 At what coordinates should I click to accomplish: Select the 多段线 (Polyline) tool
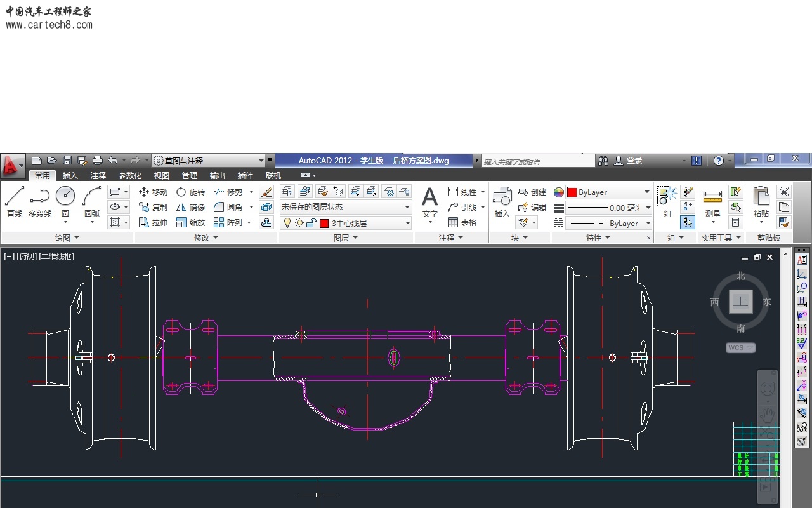(x=40, y=202)
